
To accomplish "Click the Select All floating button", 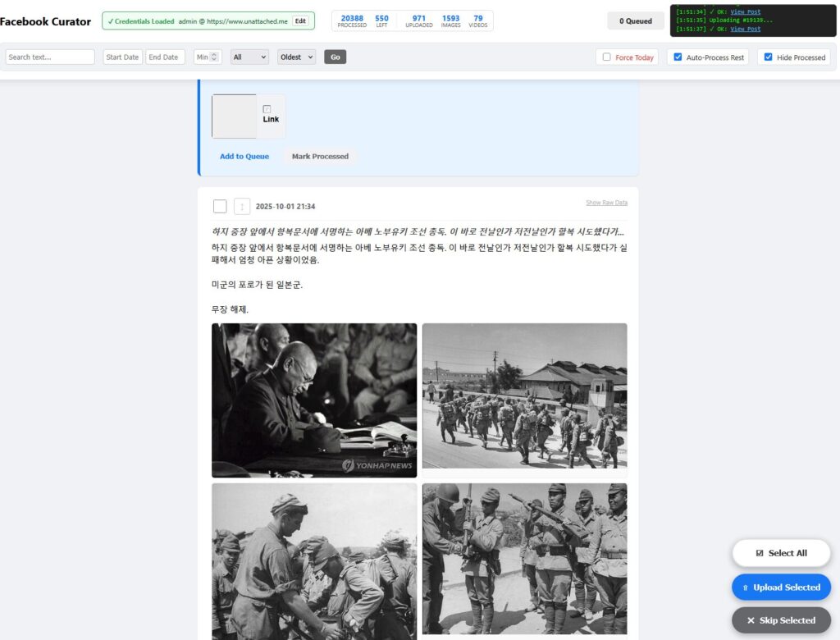I will tap(781, 553).
